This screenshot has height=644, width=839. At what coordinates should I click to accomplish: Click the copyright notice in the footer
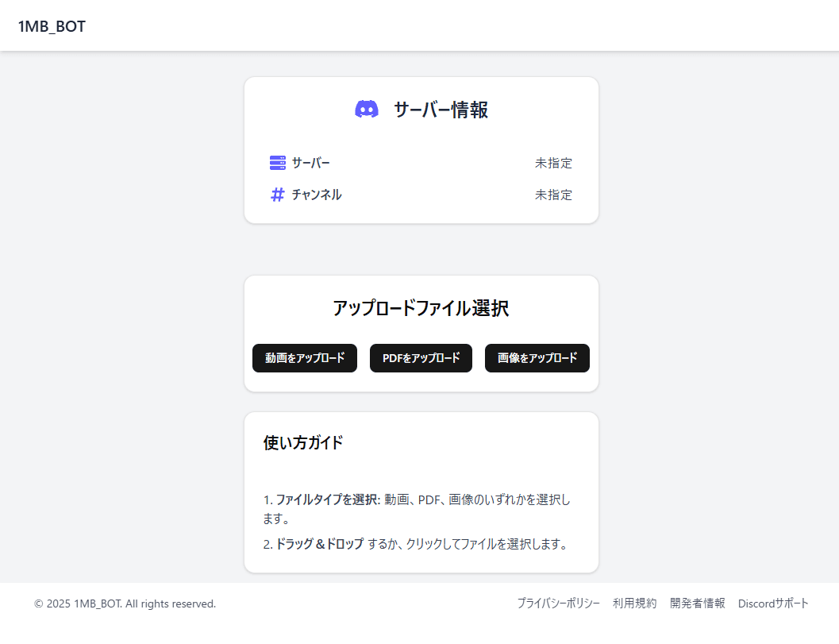(x=124, y=603)
